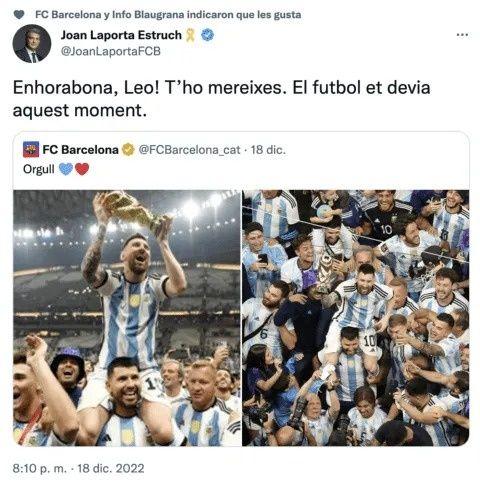This screenshot has width=480, height=483.
Task: Click the Orgull text in quoted tweet
Action: (x=39, y=169)
